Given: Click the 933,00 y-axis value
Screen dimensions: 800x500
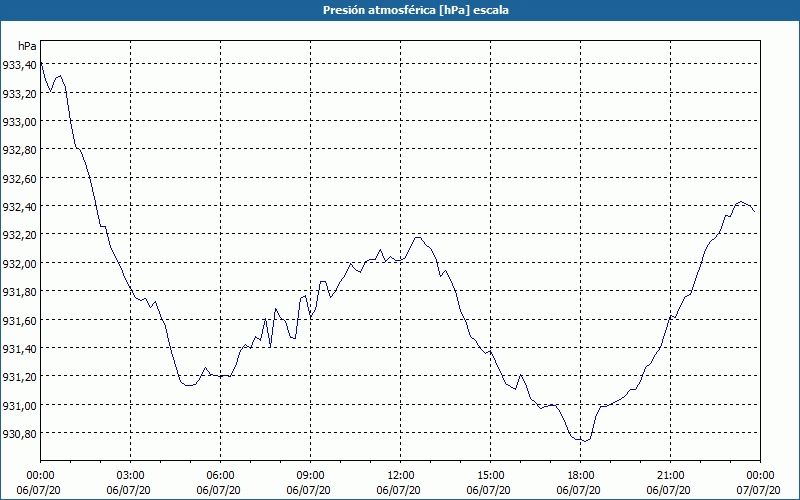Looking at the screenshot, I should (x=19, y=121).
